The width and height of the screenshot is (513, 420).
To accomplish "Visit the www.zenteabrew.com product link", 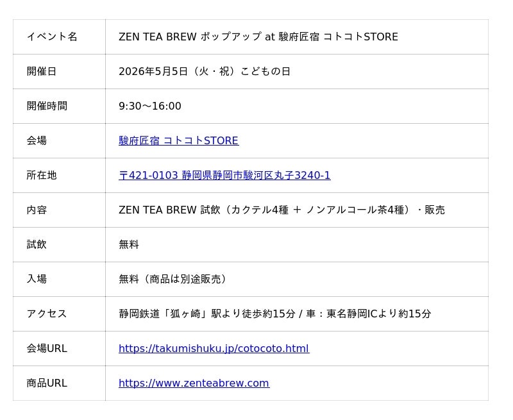I will (194, 383).
